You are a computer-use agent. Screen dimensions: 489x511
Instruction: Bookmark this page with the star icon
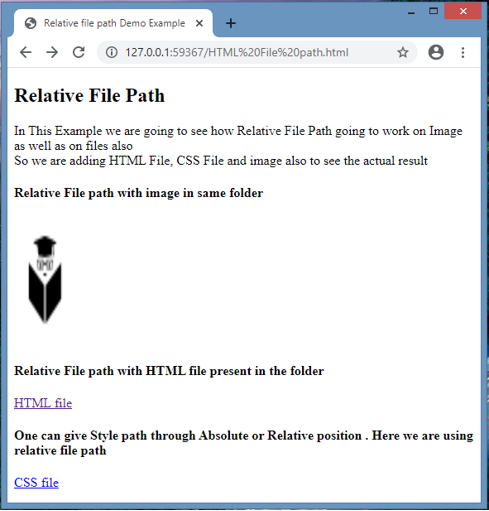tap(403, 52)
